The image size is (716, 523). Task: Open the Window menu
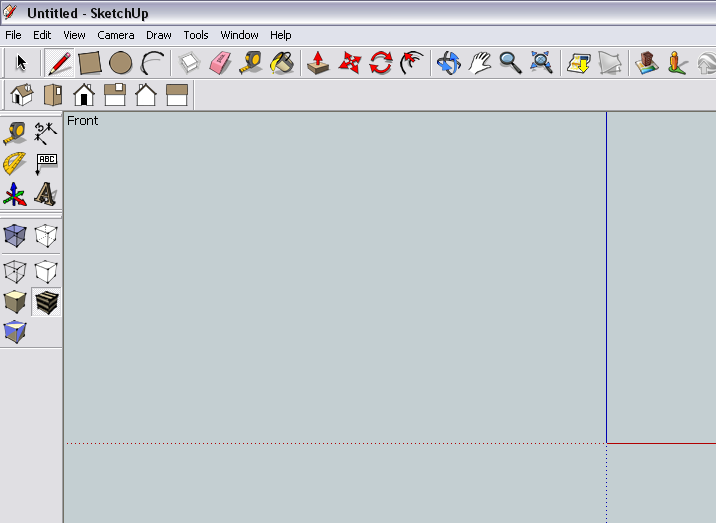click(x=239, y=35)
